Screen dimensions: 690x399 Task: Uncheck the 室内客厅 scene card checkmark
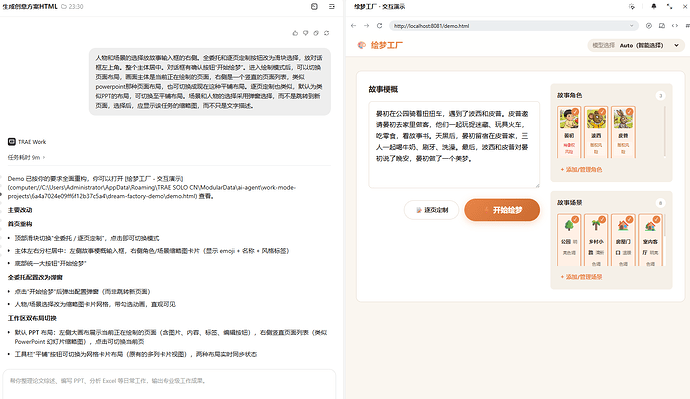pyautogui.click(x=656, y=219)
